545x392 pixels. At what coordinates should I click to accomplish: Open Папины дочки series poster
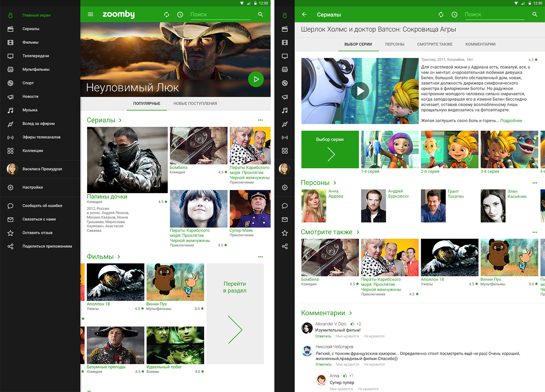coord(127,160)
